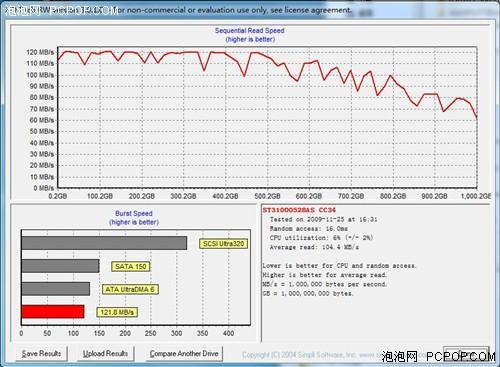This screenshot has height=367, width=500.
Task: Click the SCSI Ultra320 yellow label
Action: pyautogui.click(x=223, y=244)
